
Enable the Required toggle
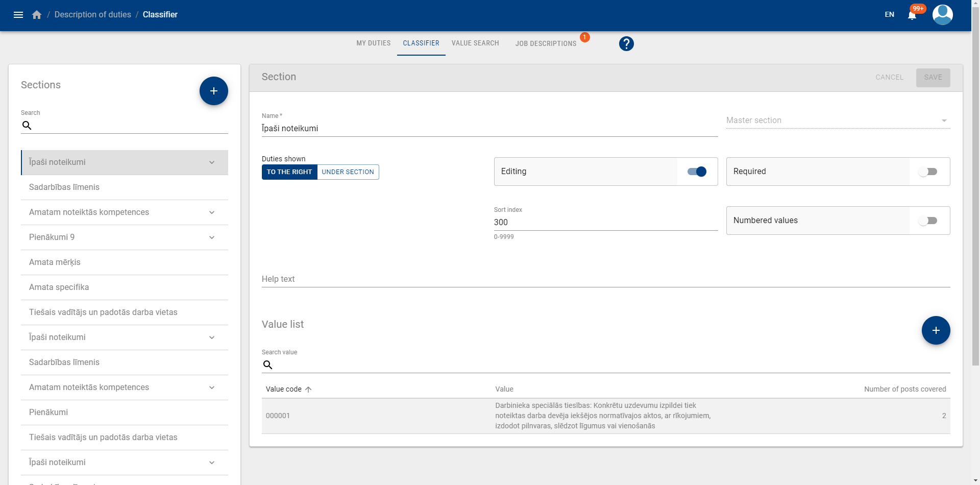928,172
